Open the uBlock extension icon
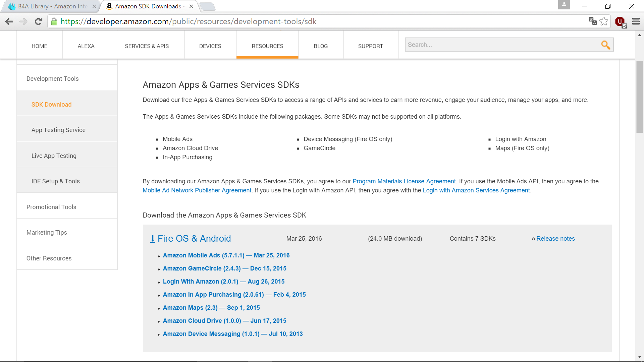 [x=621, y=22]
